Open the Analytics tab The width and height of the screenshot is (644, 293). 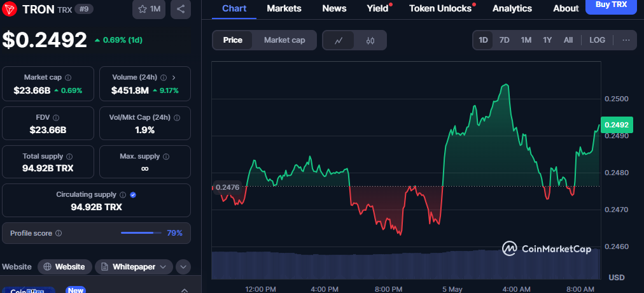click(512, 8)
